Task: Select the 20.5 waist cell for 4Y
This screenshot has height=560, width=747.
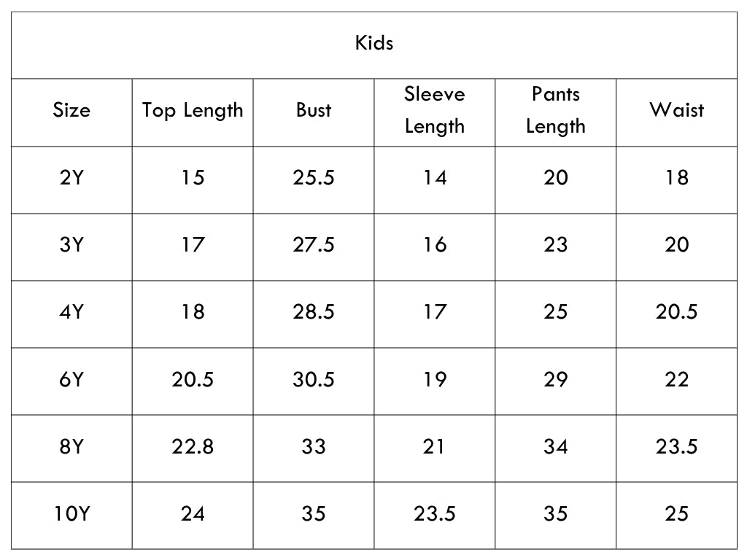Action: [x=676, y=312]
